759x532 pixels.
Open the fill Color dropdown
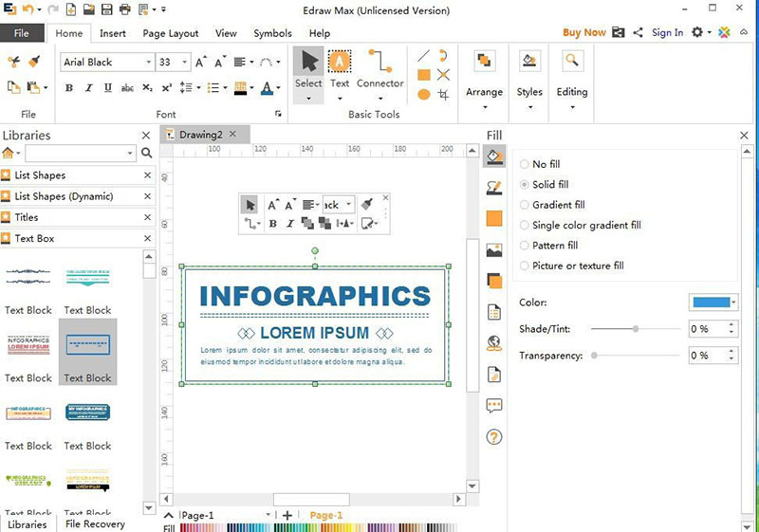[733, 303]
